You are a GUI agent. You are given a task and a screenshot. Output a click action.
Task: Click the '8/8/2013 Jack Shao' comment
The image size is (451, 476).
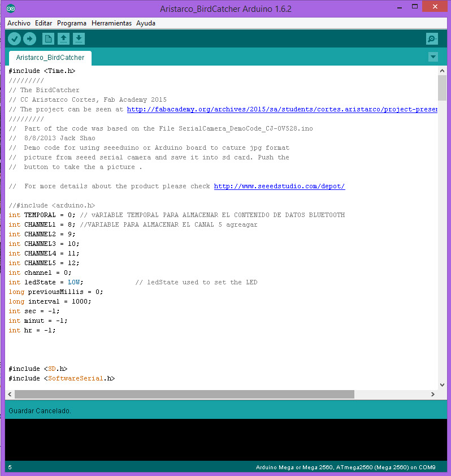pos(60,138)
